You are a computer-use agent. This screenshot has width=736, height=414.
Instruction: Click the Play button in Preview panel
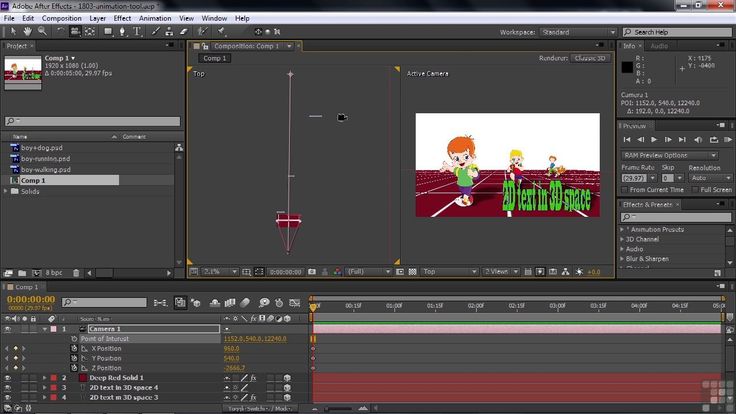click(x=654, y=139)
